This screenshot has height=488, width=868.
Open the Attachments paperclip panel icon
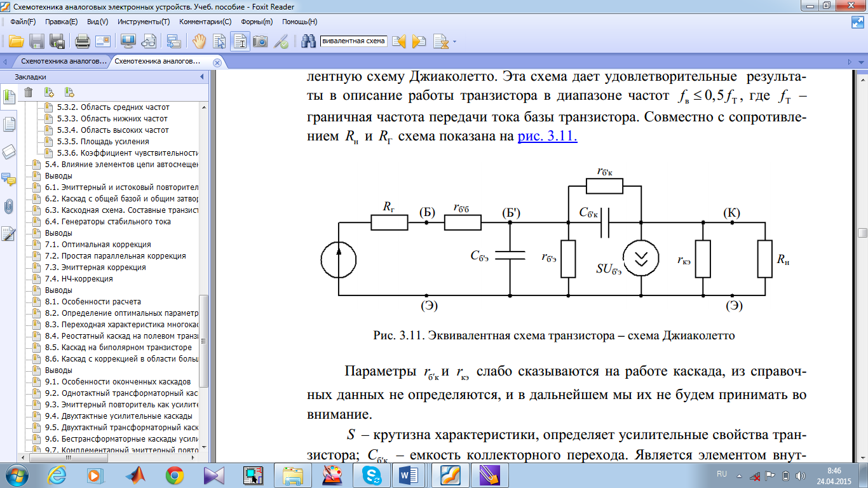coord(9,207)
